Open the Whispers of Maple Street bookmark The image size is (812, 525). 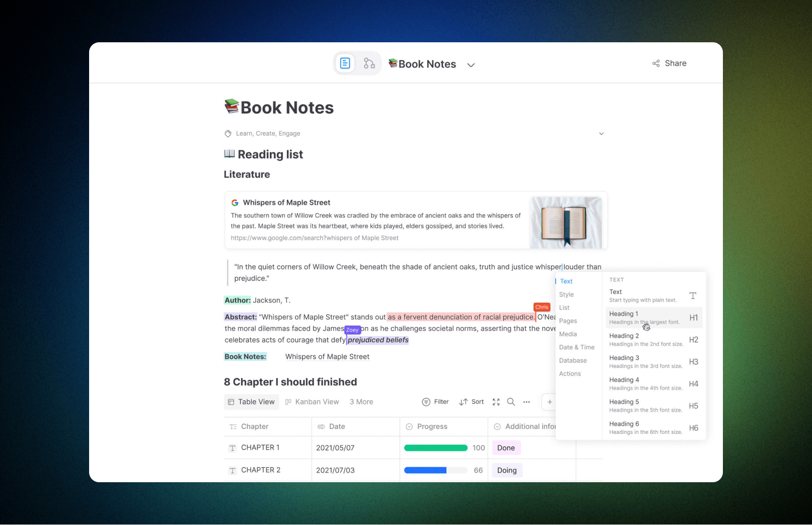[416, 220]
